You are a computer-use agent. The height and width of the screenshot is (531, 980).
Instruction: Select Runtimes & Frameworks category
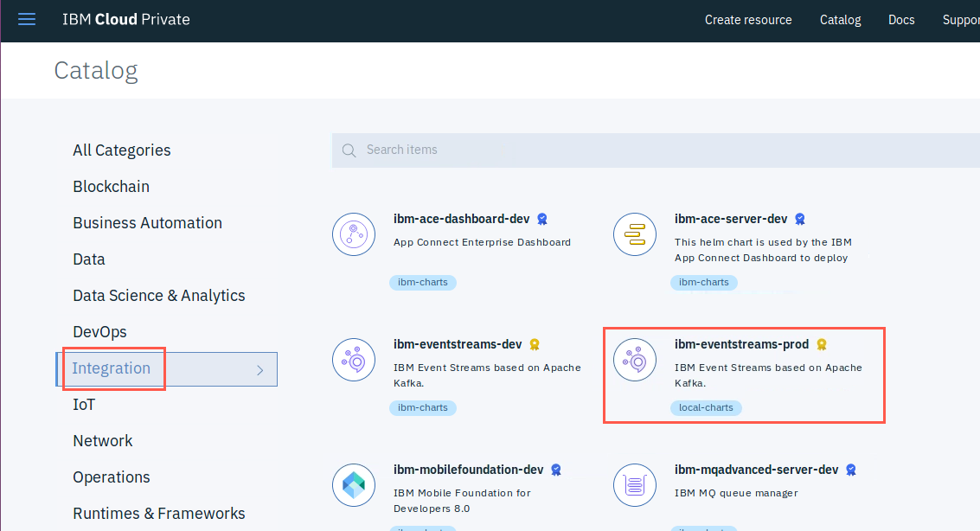[x=159, y=514]
